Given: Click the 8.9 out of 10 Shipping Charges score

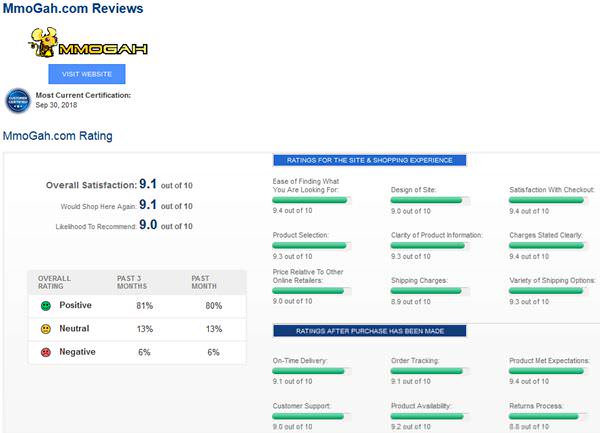Looking at the screenshot, I should click(x=411, y=302).
